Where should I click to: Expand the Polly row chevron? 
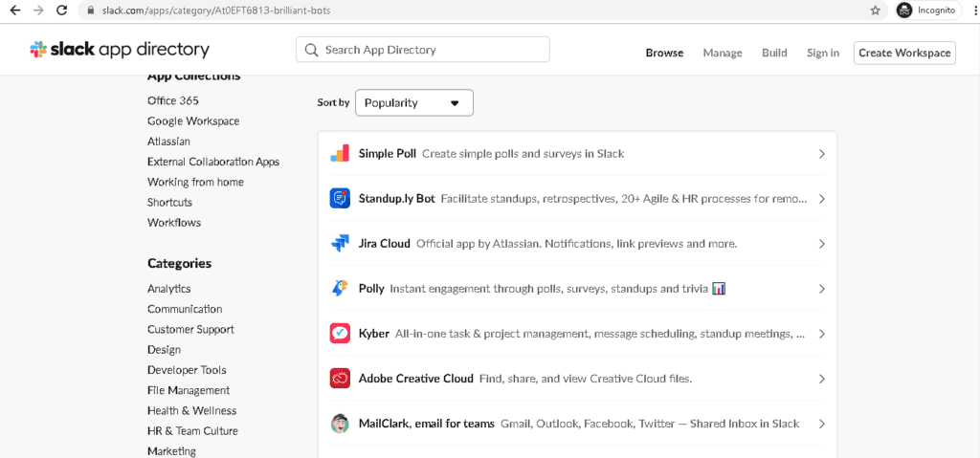[x=822, y=289]
